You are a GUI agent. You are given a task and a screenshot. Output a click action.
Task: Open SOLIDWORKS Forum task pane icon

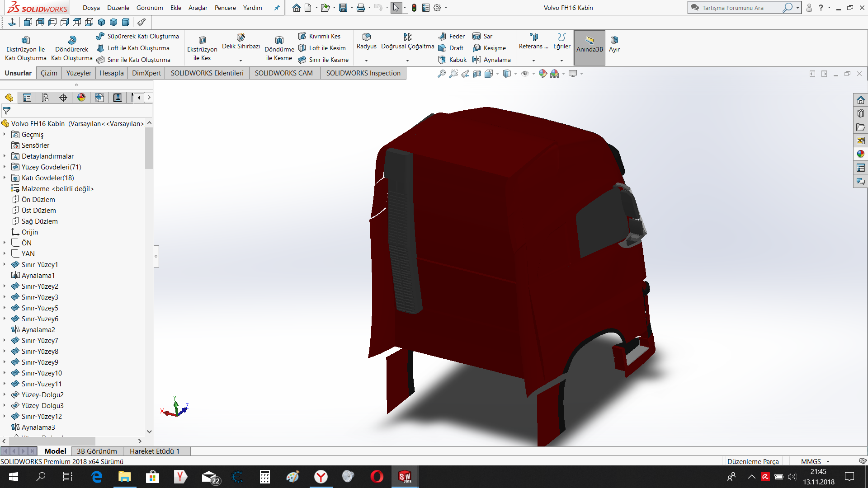[x=860, y=181]
